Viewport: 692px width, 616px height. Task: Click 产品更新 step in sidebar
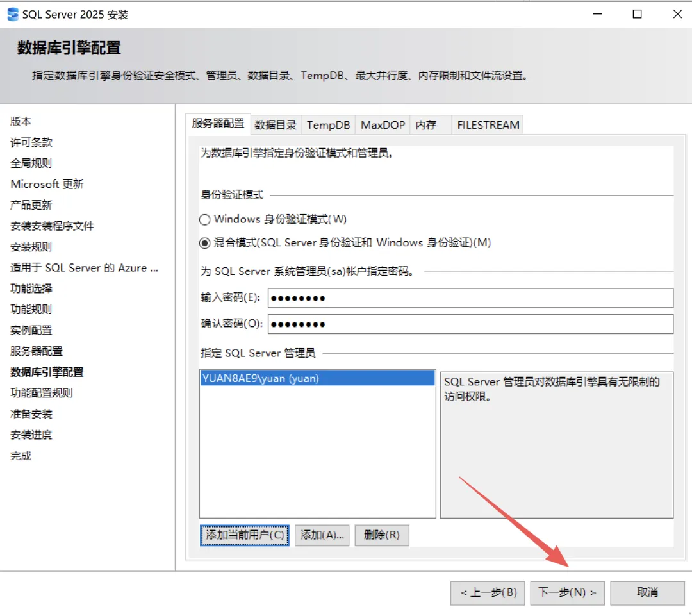pyautogui.click(x=31, y=205)
